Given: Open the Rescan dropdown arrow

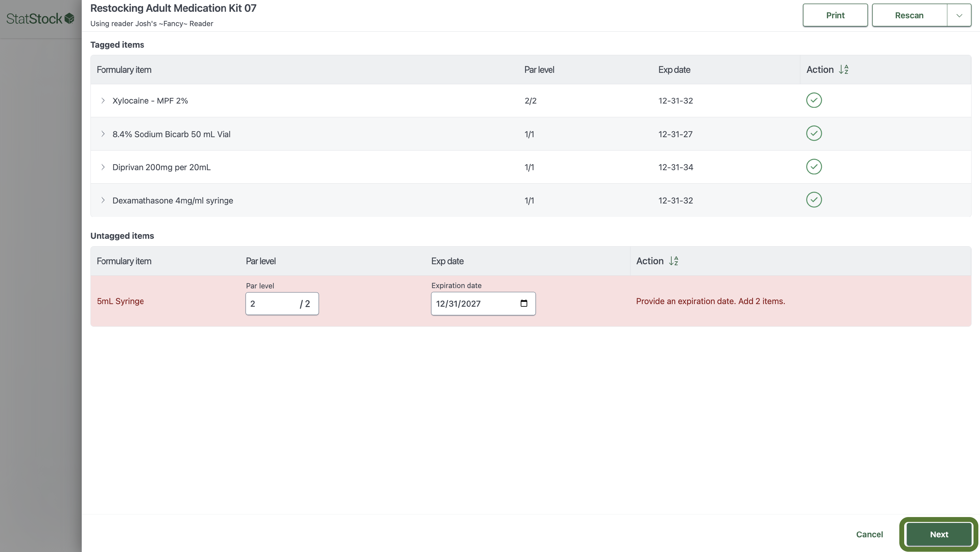Looking at the screenshot, I should click(959, 15).
